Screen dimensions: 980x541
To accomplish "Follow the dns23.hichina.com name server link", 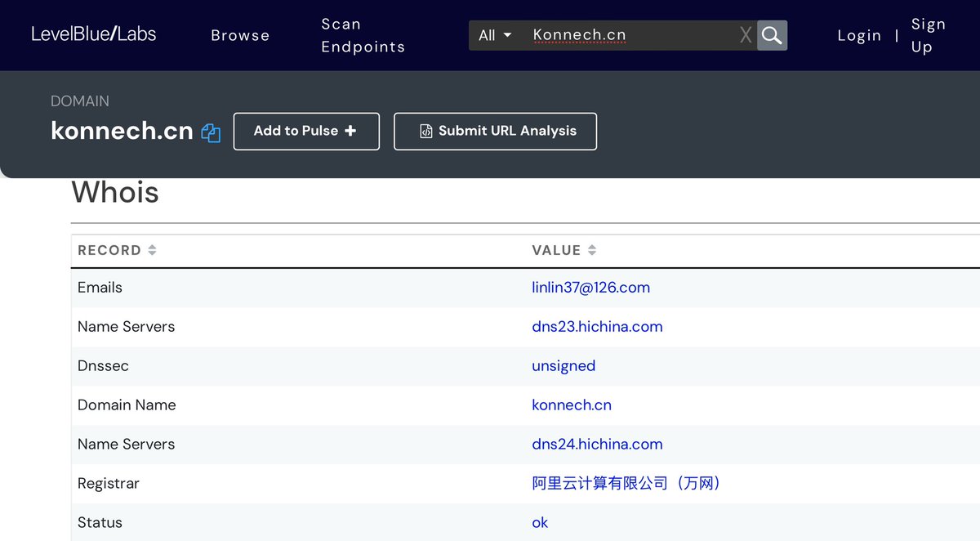I will click(597, 327).
